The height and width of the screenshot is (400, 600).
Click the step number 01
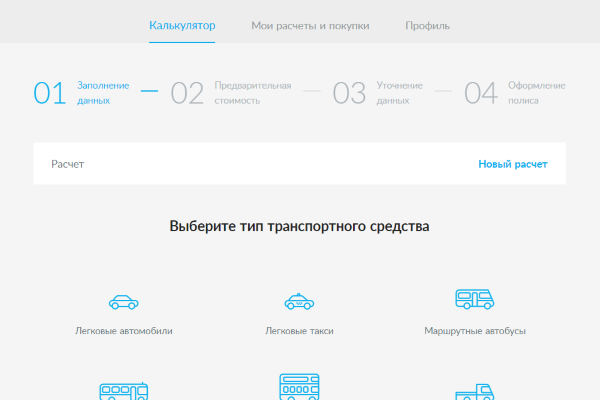click(49, 93)
